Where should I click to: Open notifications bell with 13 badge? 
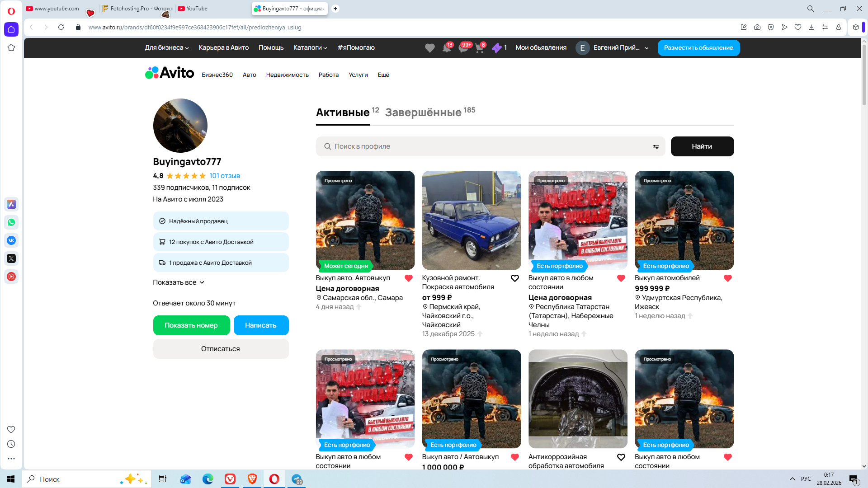[x=446, y=48]
